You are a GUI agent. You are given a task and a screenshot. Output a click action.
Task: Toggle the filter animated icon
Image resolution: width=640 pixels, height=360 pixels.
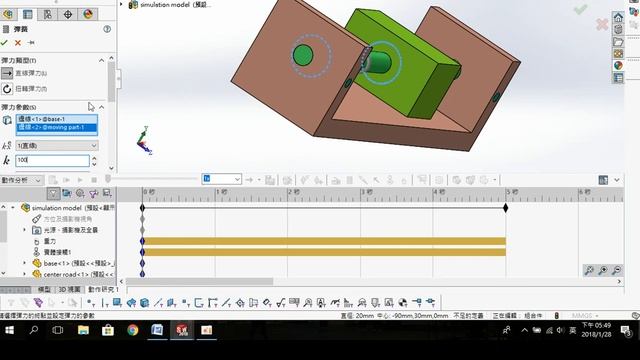pyautogui.click(x=67, y=193)
